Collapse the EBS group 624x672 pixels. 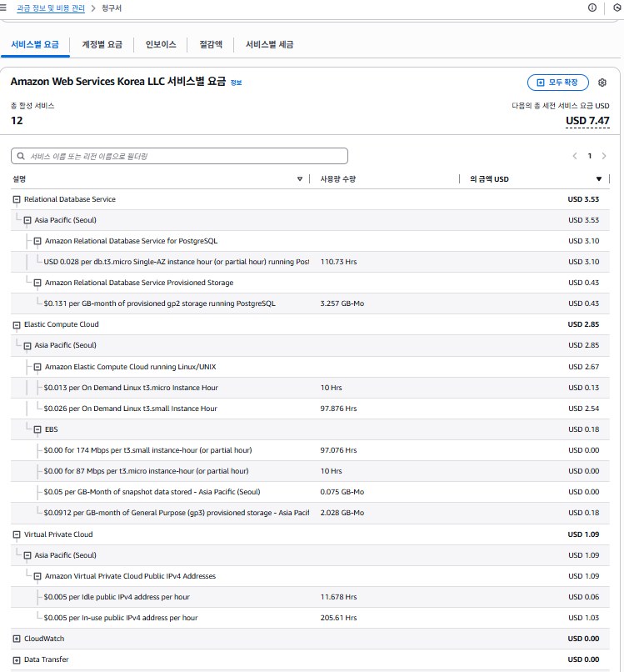(37, 429)
